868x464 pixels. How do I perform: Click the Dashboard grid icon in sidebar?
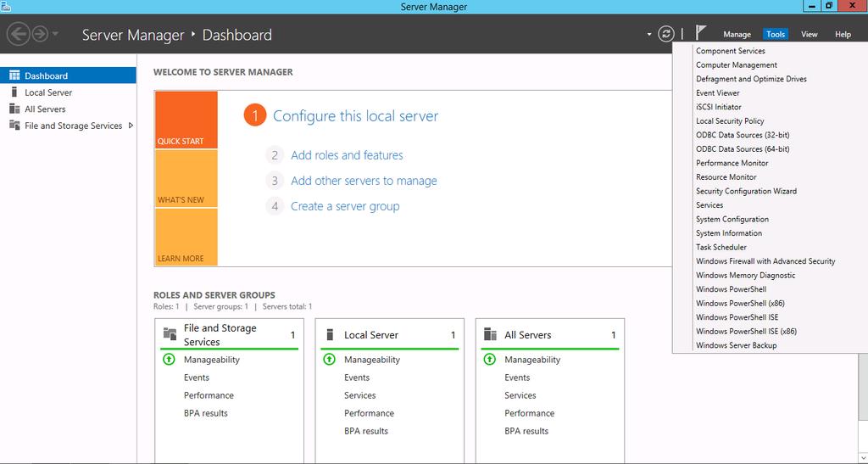click(14, 75)
